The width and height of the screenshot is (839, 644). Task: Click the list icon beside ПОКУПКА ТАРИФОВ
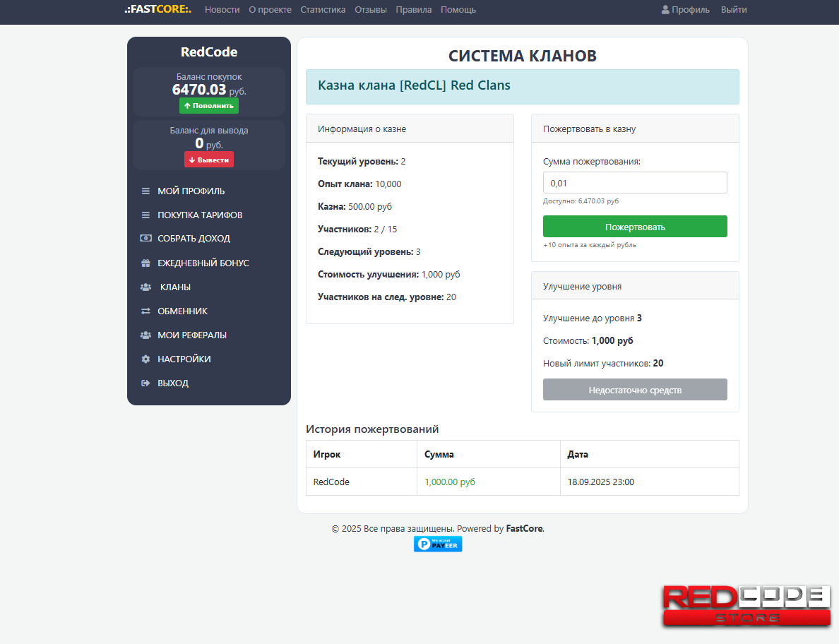pos(145,215)
